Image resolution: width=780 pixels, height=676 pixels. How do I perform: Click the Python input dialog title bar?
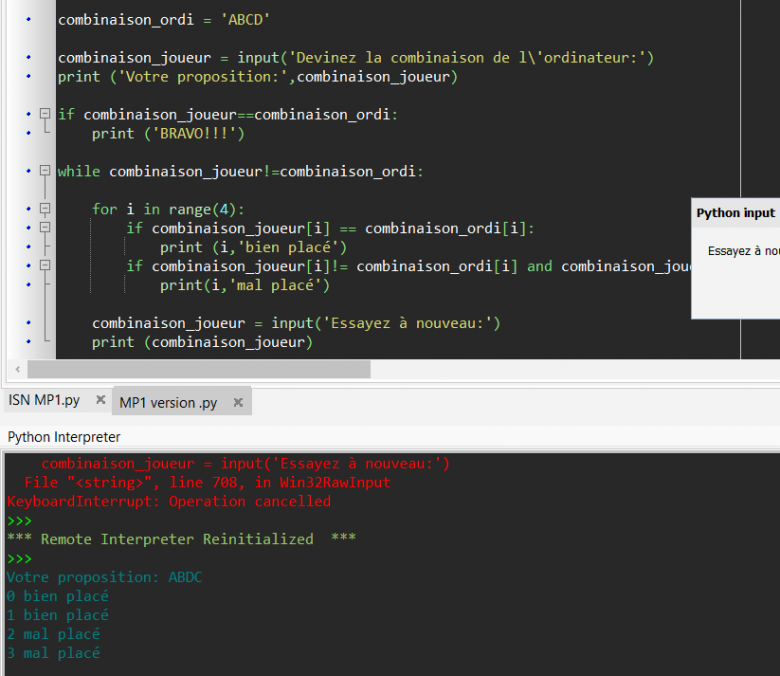(736, 213)
